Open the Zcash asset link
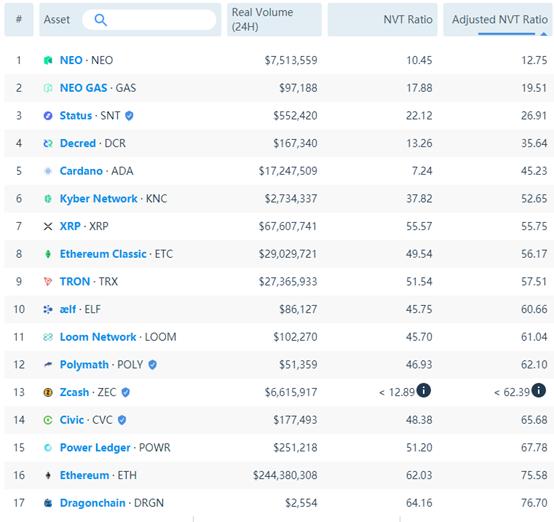 point(74,392)
